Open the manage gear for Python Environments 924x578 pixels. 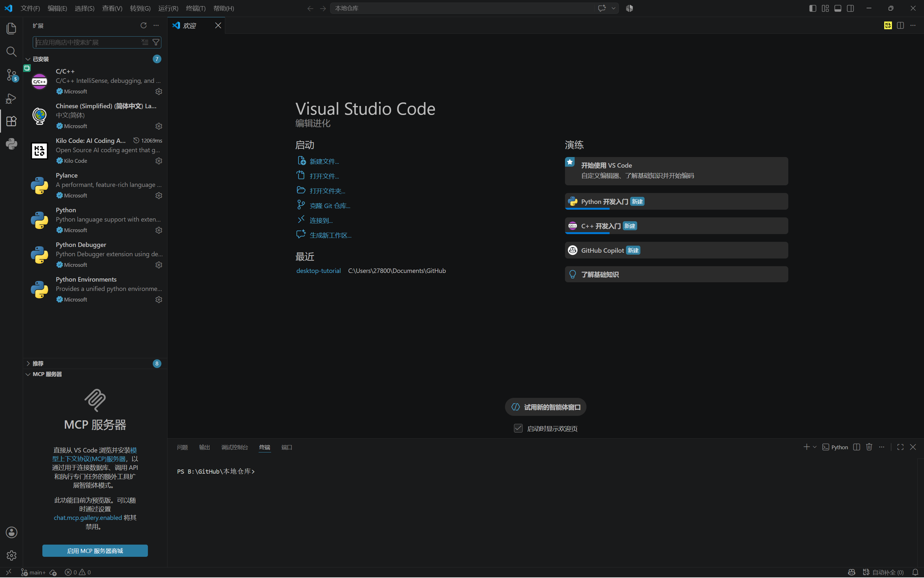click(159, 300)
